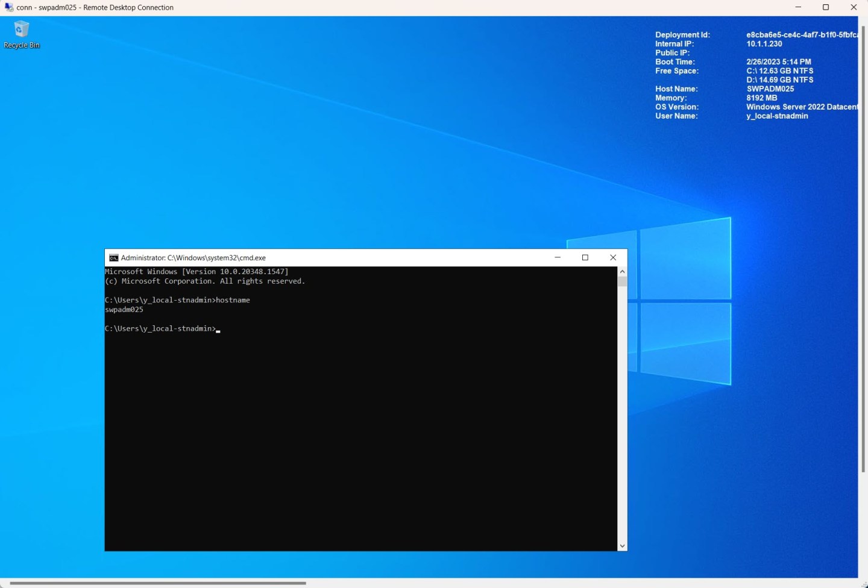Viewport: 868px width, 588px height.
Task: Open the Recycle Bin desktop icon
Action: [x=22, y=34]
